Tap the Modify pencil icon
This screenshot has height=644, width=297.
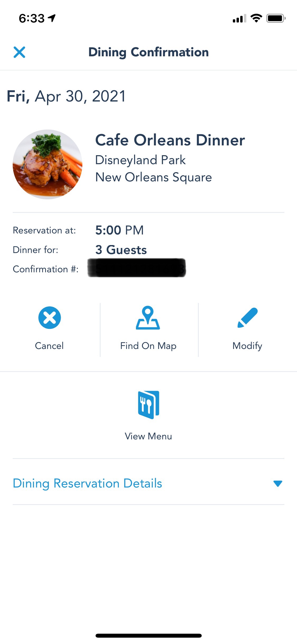click(x=248, y=318)
